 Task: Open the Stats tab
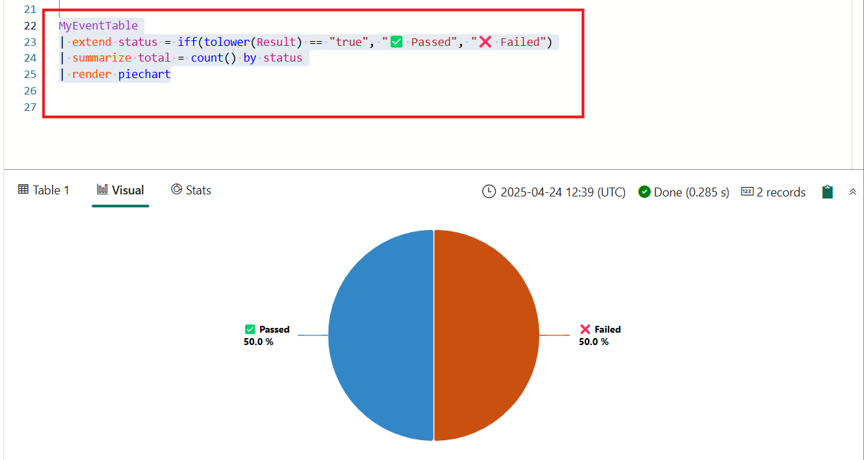[x=191, y=190]
